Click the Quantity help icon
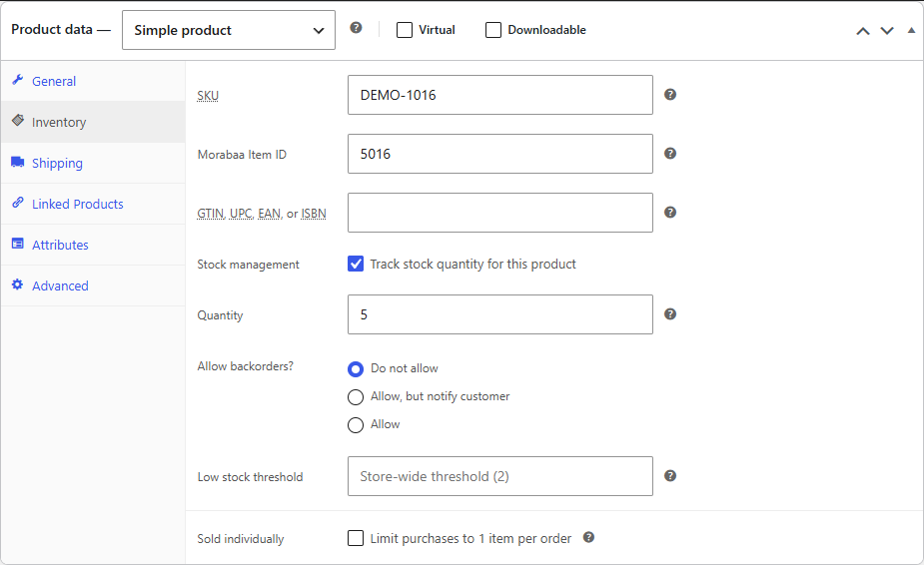Viewport: 924px width, 565px height. pos(670,314)
